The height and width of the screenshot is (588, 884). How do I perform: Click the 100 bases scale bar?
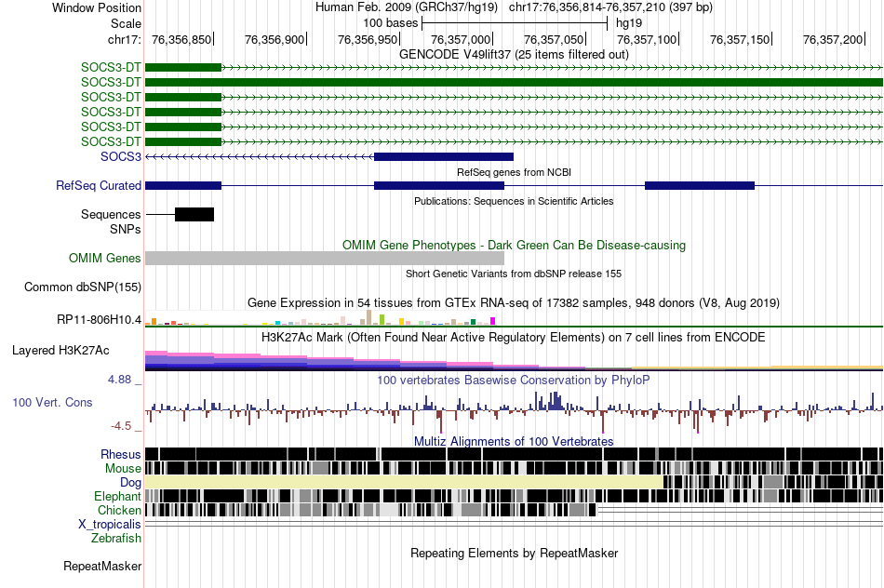(515, 23)
